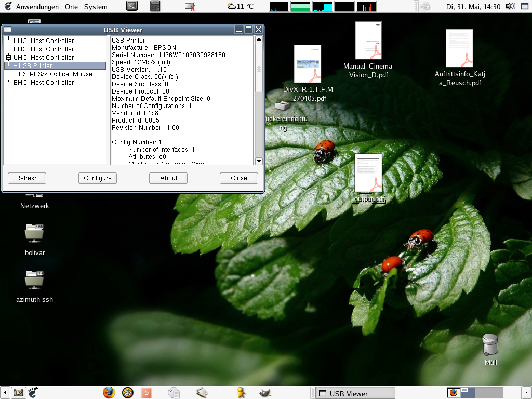Open Manual_Cinema-Vision_D.pdf file
The height and width of the screenshot is (399, 532).
[368, 41]
